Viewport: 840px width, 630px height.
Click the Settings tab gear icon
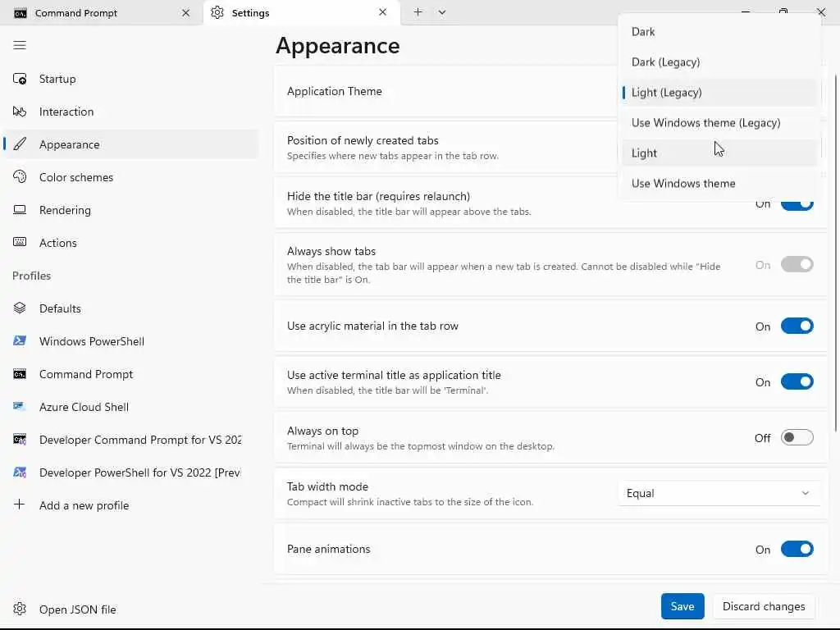[217, 12]
